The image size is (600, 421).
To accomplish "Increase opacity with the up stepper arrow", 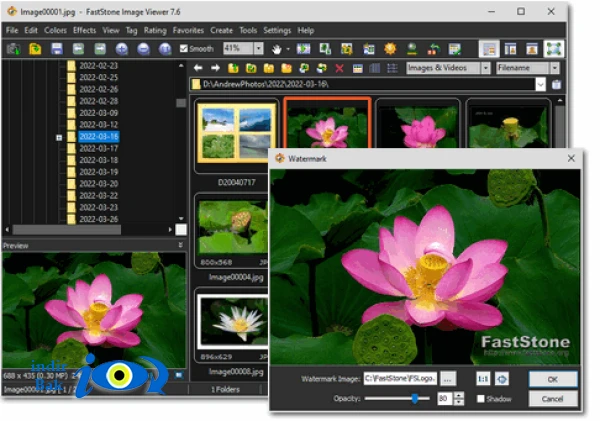I will [459, 395].
